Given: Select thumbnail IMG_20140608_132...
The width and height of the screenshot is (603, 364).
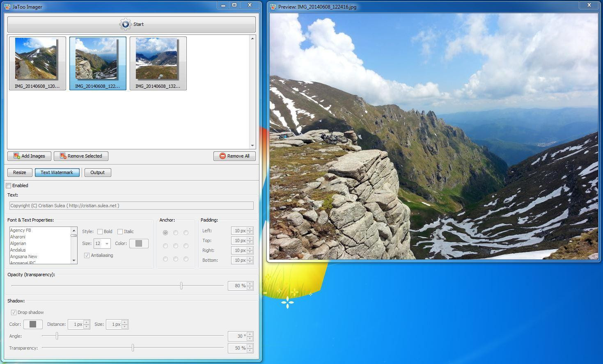Looking at the screenshot, I should [158, 63].
